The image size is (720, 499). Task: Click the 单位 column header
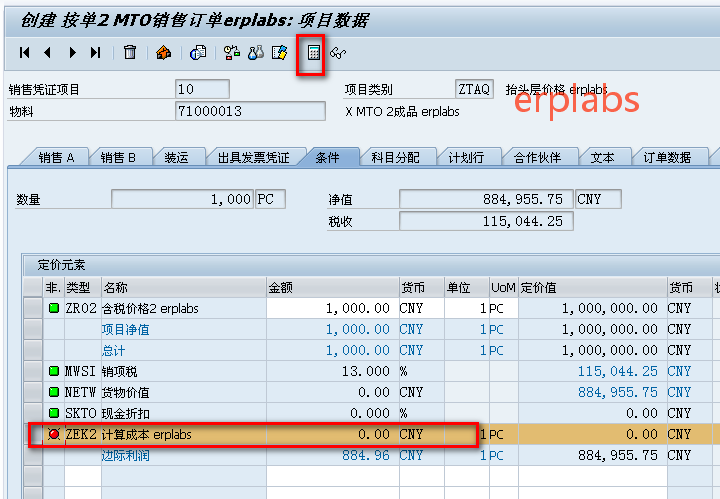466,287
